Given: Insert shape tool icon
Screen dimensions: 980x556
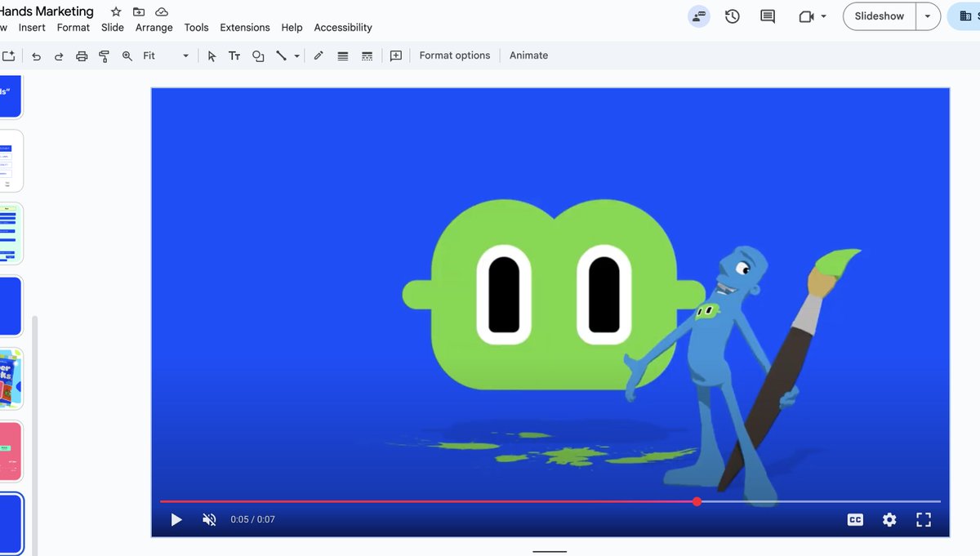Looking at the screenshot, I should pyautogui.click(x=258, y=56).
